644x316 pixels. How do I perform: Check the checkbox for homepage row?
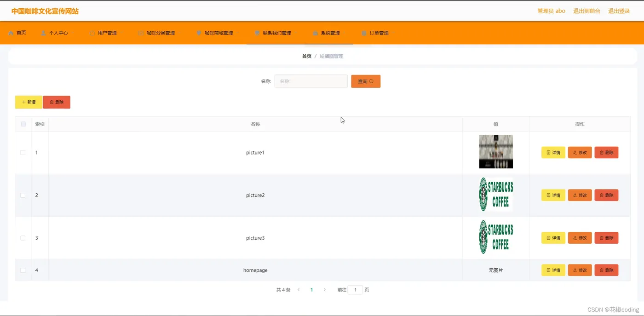point(23,270)
